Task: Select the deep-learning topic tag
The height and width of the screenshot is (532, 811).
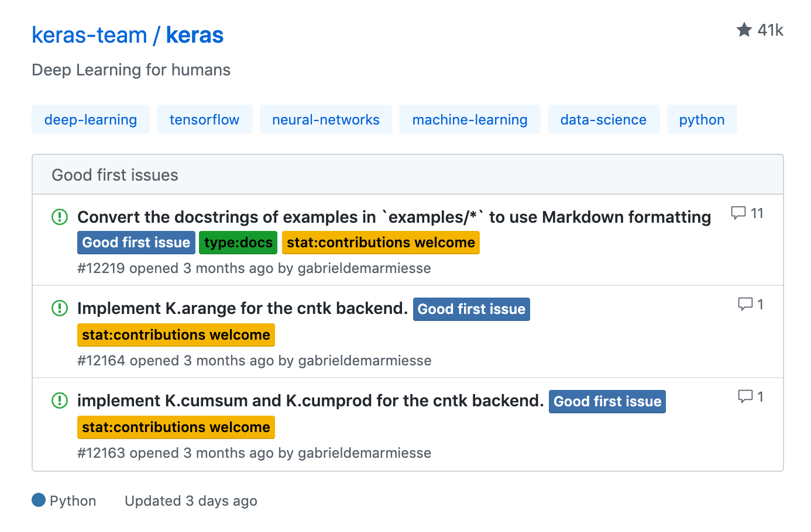Action: (91, 119)
